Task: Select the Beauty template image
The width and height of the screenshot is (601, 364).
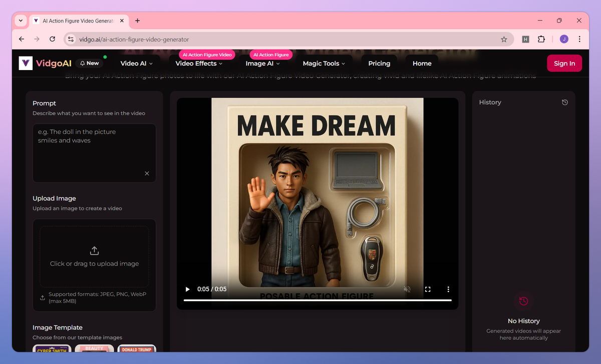Action: [95, 348]
